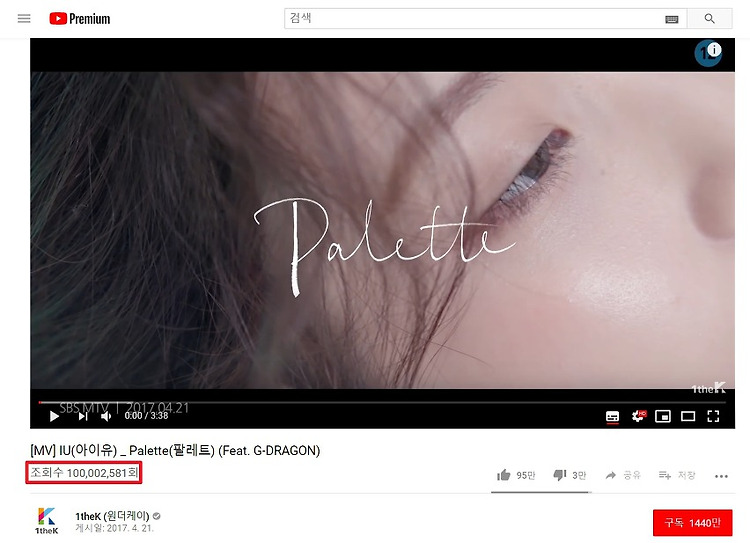The width and height of the screenshot is (750, 543).
Task: Save the video to a playlist
Action: click(677, 475)
